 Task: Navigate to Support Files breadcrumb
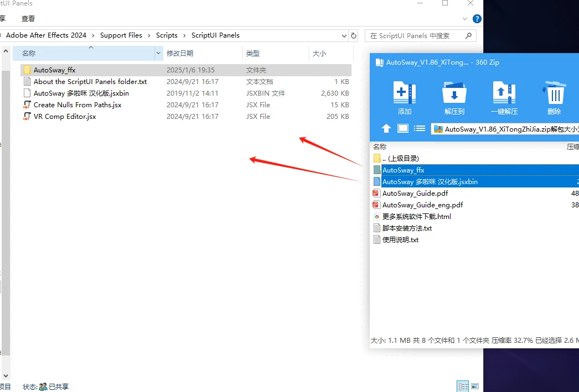point(121,35)
